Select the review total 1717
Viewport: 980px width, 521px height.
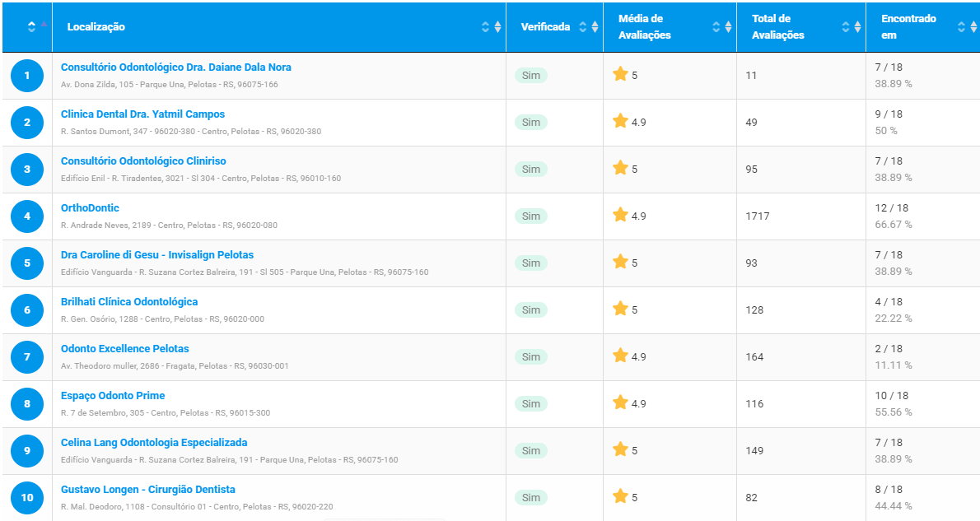click(758, 216)
